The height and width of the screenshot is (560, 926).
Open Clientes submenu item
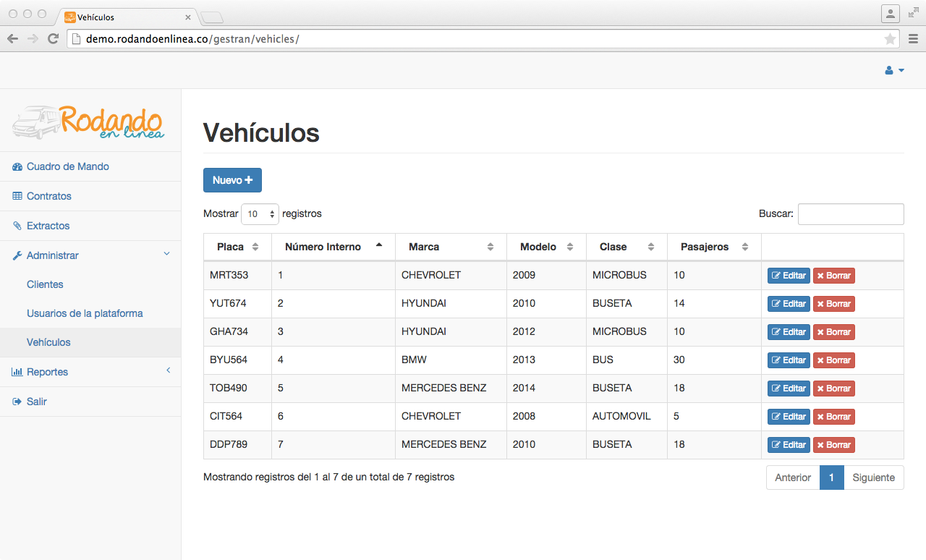(90, 284)
